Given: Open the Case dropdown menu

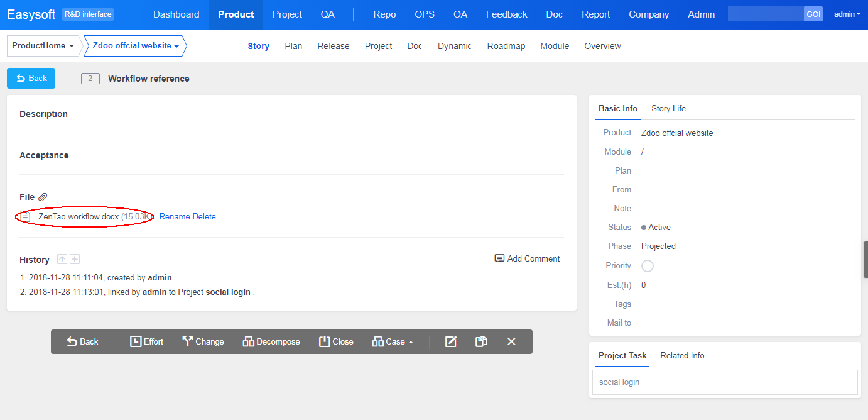Looking at the screenshot, I should pyautogui.click(x=393, y=341).
